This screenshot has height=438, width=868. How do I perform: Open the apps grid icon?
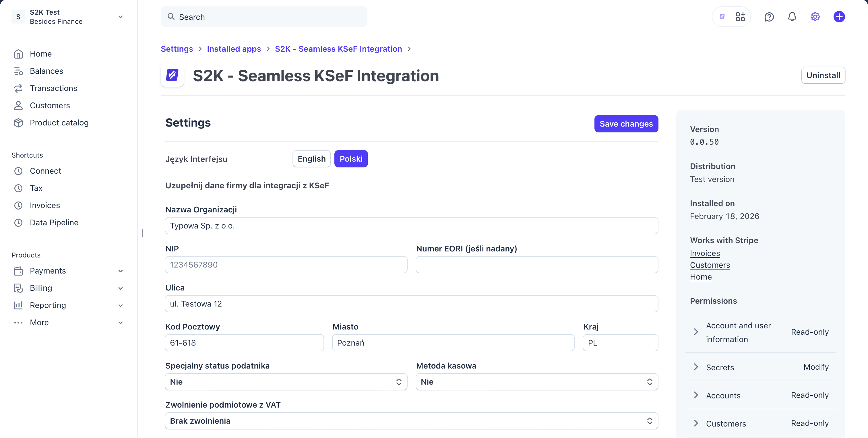[740, 17]
